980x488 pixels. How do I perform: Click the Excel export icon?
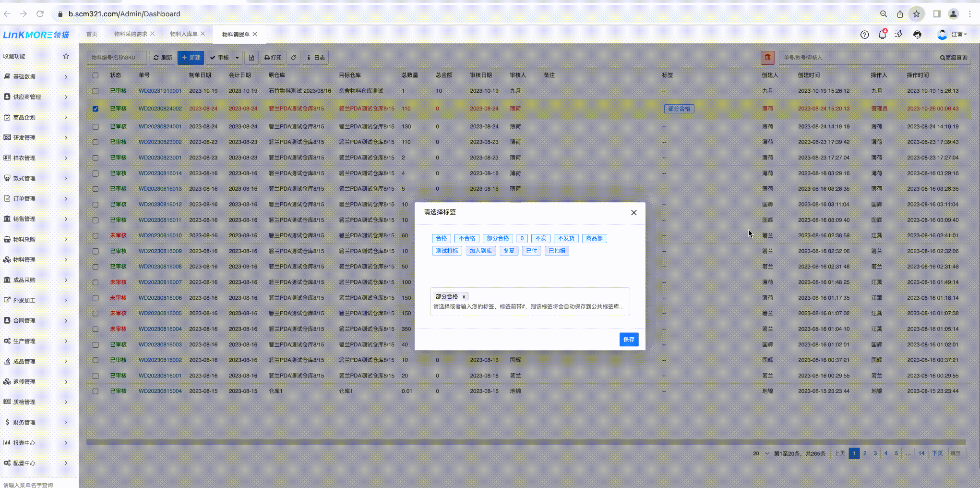tap(251, 58)
